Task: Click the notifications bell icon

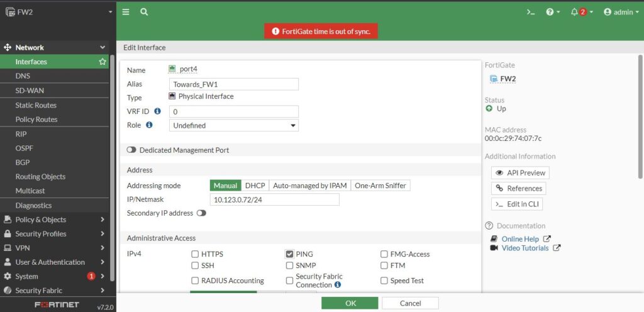Action: [574, 12]
